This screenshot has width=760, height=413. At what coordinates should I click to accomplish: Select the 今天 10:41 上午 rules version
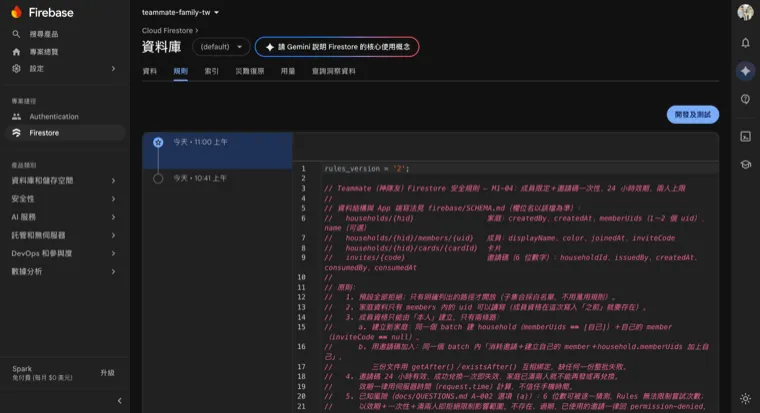point(217,178)
